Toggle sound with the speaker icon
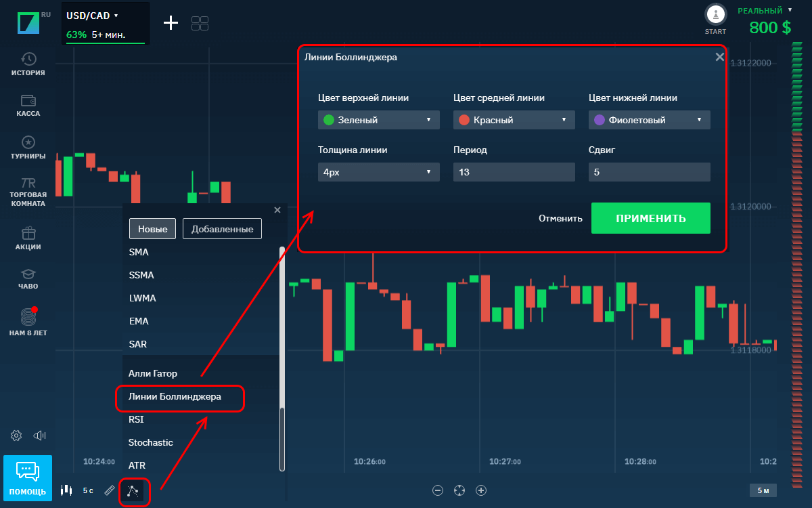Image resolution: width=812 pixels, height=508 pixels. coord(39,436)
